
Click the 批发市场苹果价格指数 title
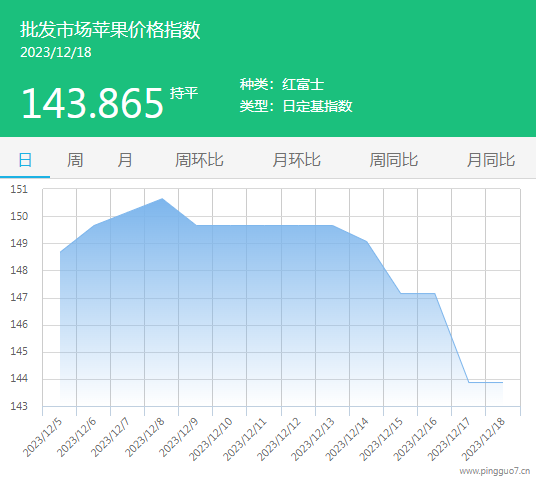point(110,29)
